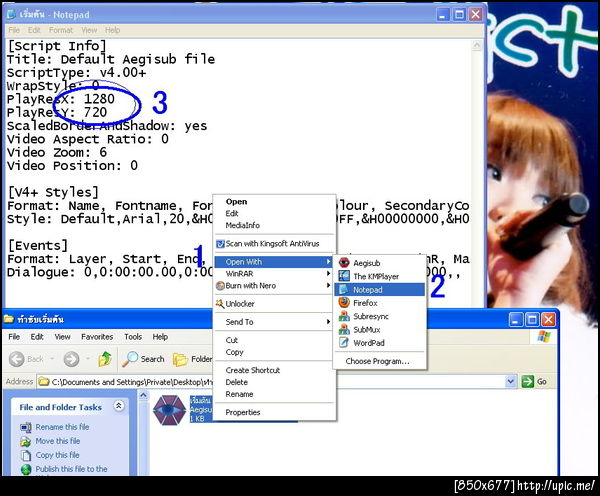Expand the Send To submenu
600x496 pixels.
(x=274, y=322)
